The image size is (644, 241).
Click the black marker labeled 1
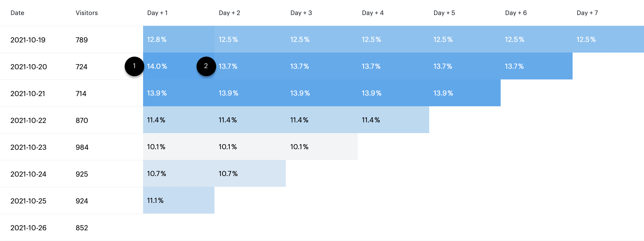click(x=134, y=66)
